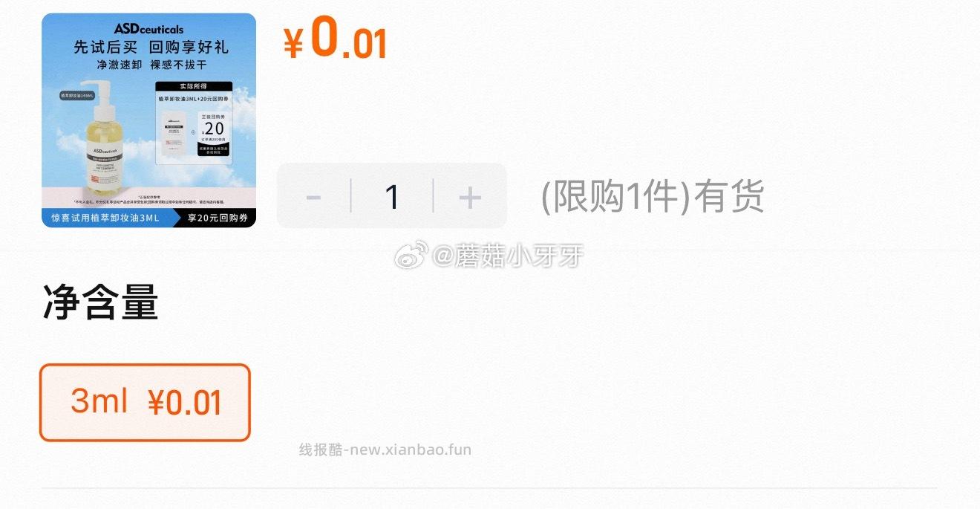The image size is (980, 509).
Task: Click the @蘑菇小牙牙 watermark username
Action: pos(508,256)
